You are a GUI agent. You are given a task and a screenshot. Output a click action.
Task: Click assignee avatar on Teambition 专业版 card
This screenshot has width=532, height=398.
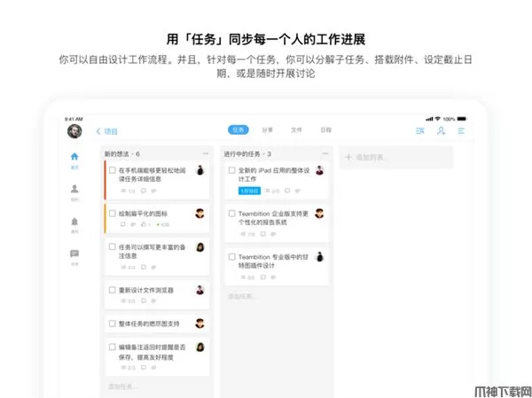click(319, 257)
